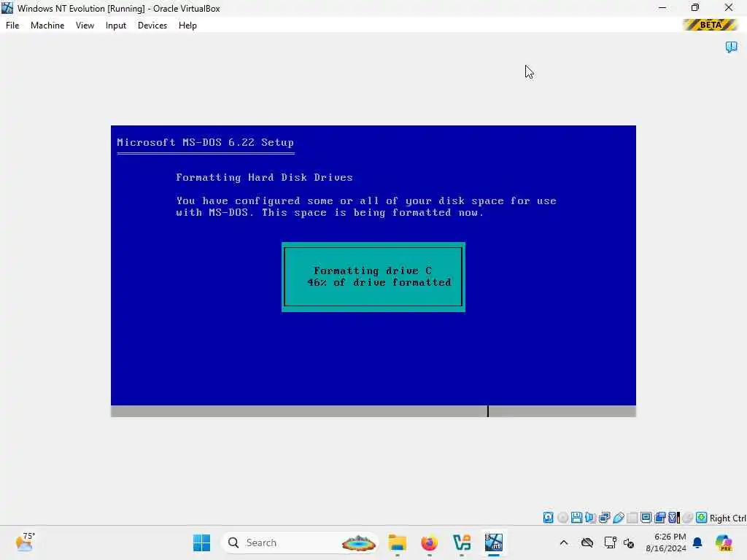Click the 46% of drive formatted text
Viewport: 747px width, 560px height.
coord(379,282)
